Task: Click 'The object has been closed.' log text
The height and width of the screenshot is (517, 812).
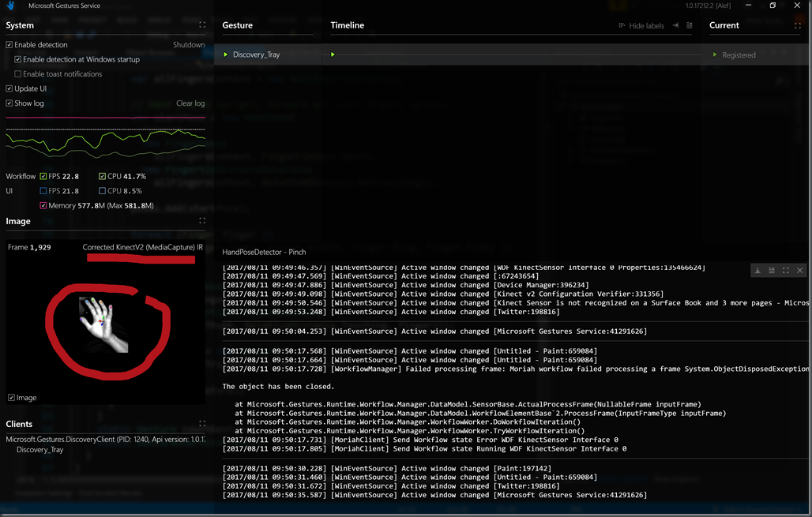Action: pyautogui.click(x=278, y=387)
